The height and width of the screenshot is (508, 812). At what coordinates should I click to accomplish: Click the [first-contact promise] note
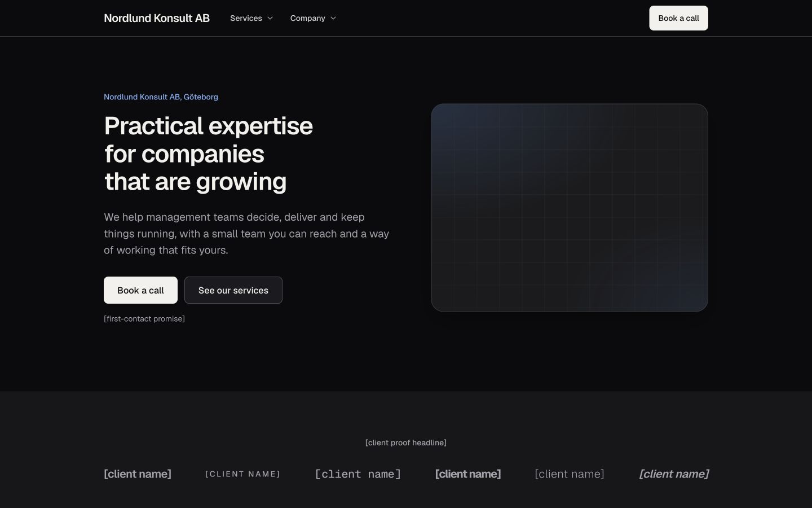click(x=144, y=319)
